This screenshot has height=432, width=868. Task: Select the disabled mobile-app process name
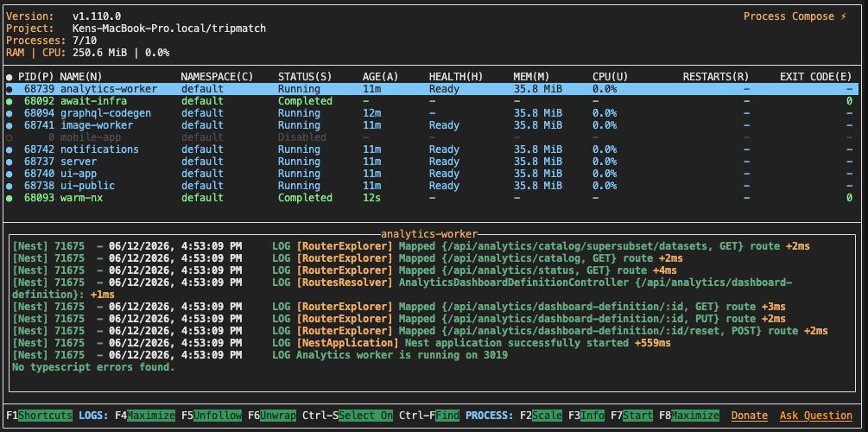[90, 137]
